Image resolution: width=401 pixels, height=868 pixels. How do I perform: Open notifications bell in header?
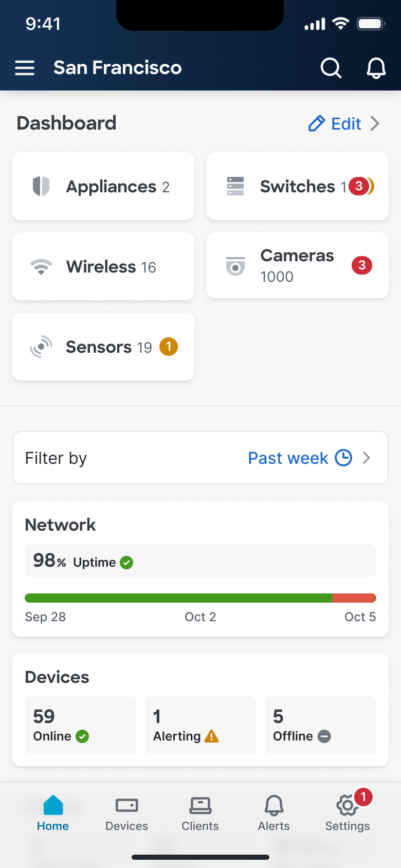click(376, 68)
